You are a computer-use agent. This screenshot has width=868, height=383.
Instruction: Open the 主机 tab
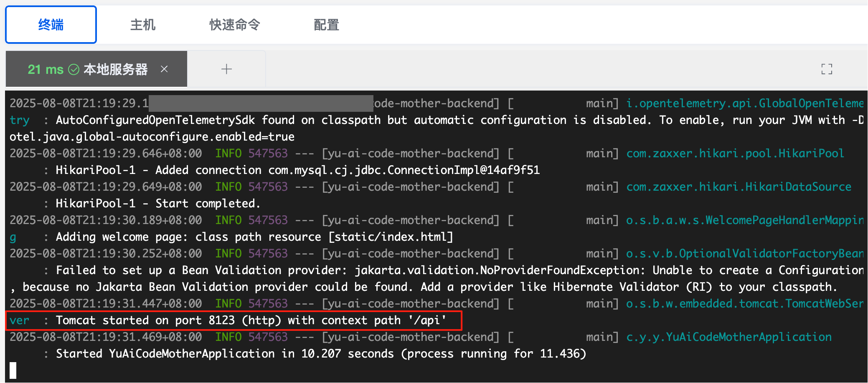(x=143, y=25)
